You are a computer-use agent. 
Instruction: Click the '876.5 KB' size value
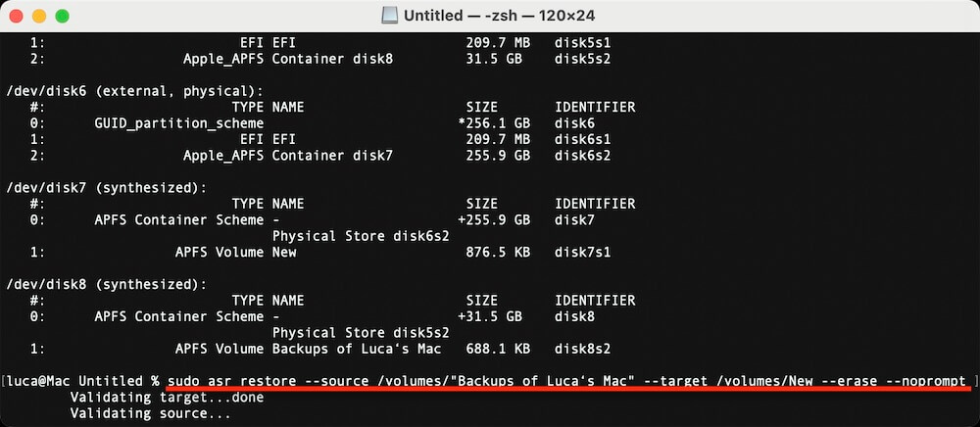pos(498,253)
